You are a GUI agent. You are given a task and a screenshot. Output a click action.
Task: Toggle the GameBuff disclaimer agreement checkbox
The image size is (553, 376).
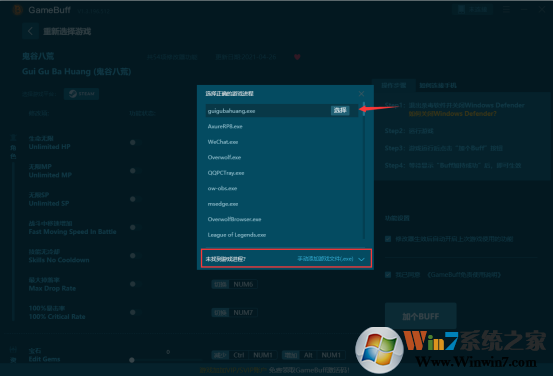[388, 274]
